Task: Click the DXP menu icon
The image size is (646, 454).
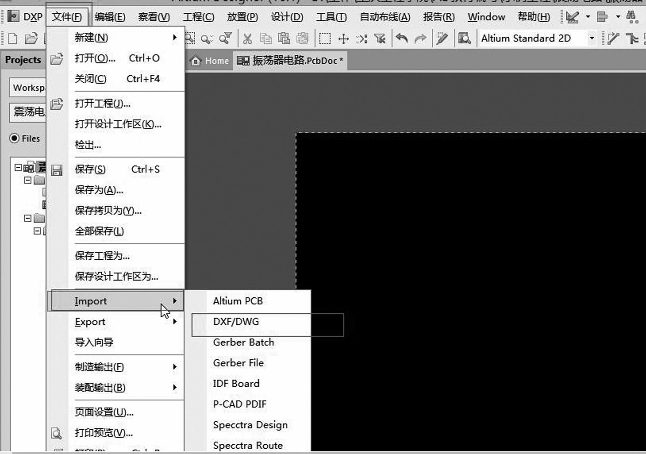Action: tap(13, 16)
